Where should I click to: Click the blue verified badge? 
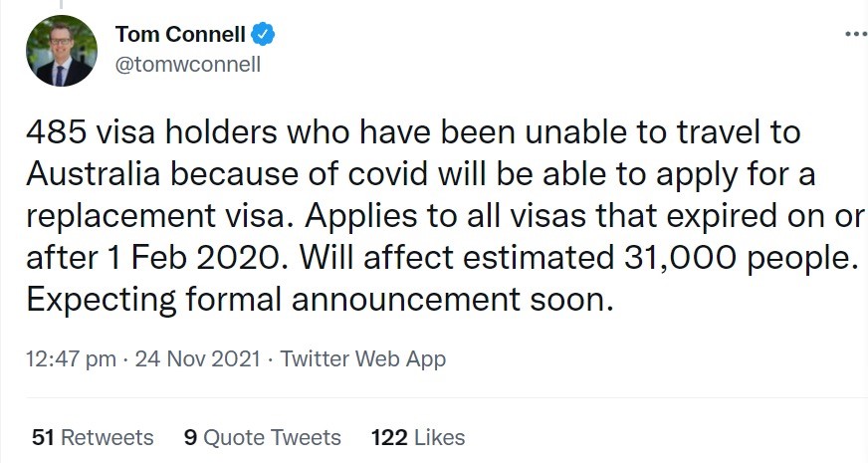click(x=263, y=36)
